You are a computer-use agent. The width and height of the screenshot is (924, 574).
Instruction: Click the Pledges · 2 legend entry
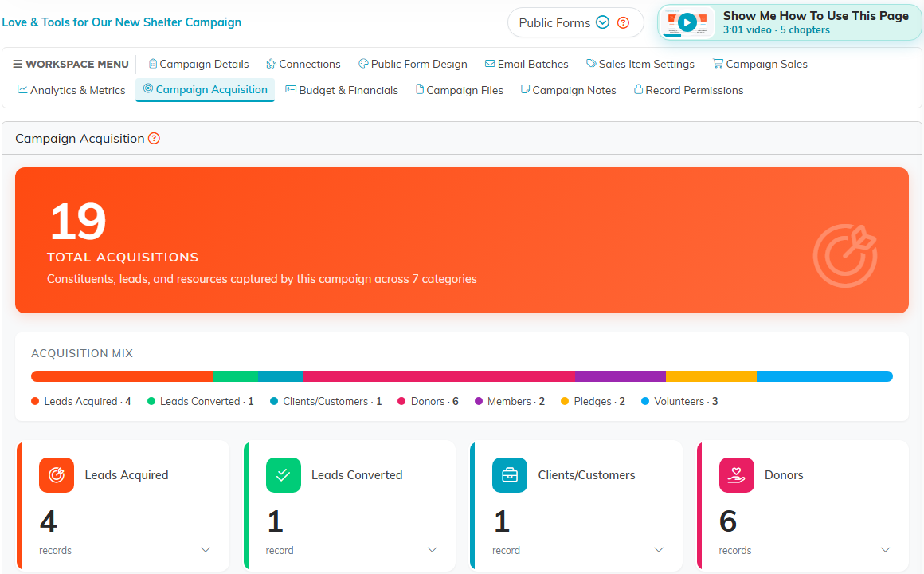point(593,401)
